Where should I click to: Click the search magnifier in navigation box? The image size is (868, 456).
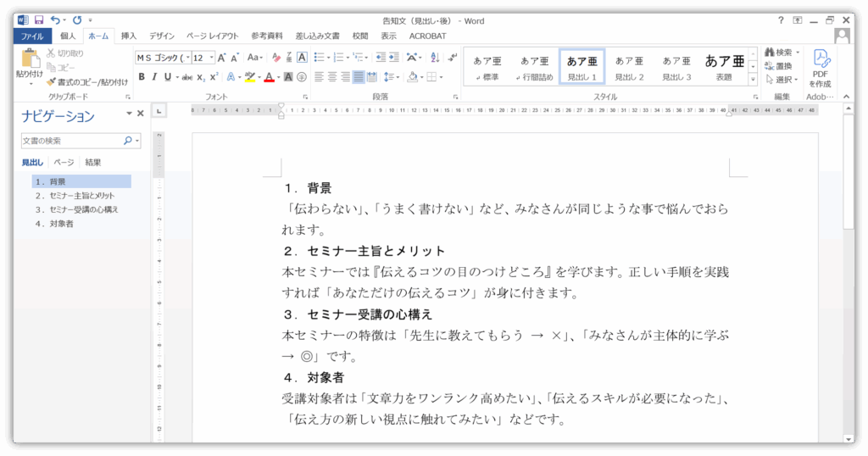point(128,141)
